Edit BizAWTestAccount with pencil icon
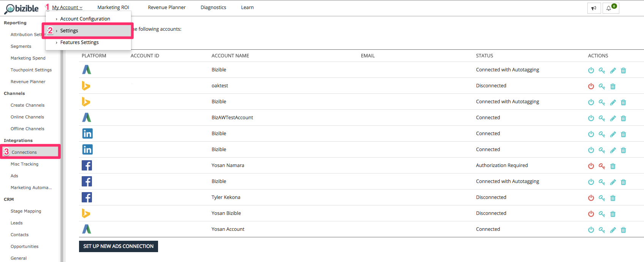The height and width of the screenshot is (262, 644). (x=613, y=118)
